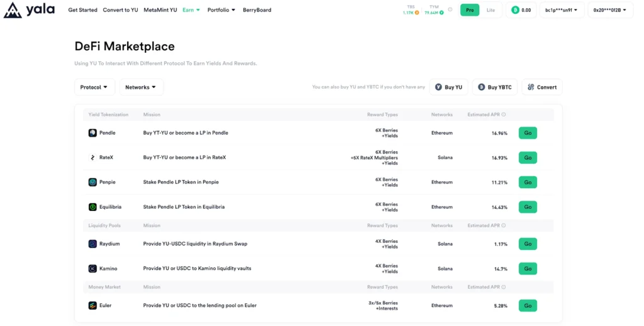Switch to Pro mode
This screenshot has height=326, width=644.
point(470,10)
